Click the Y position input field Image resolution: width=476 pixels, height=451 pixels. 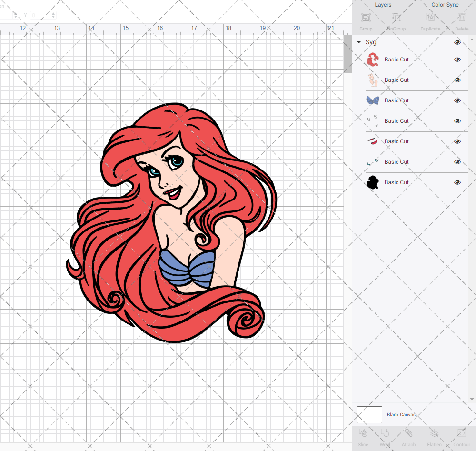point(40,15)
